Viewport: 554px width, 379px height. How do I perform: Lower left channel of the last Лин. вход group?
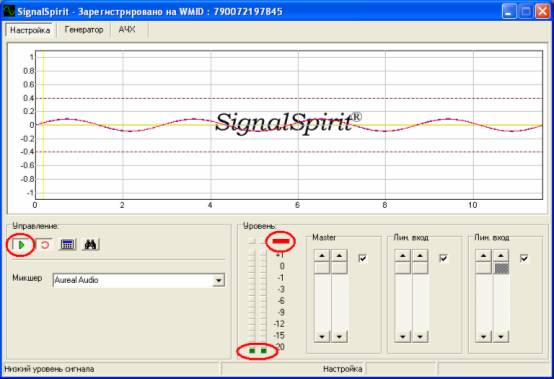pos(483,337)
